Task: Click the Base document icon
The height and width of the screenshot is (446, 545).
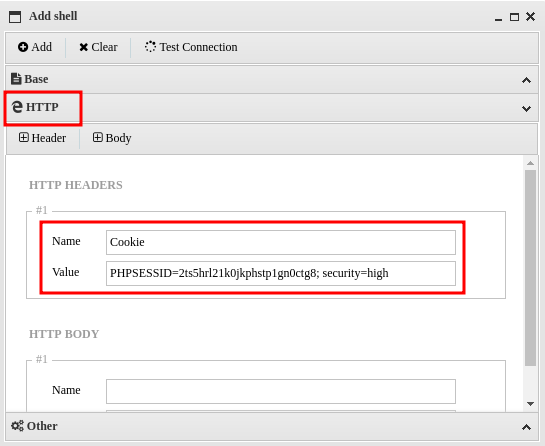Action: tap(16, 79)
